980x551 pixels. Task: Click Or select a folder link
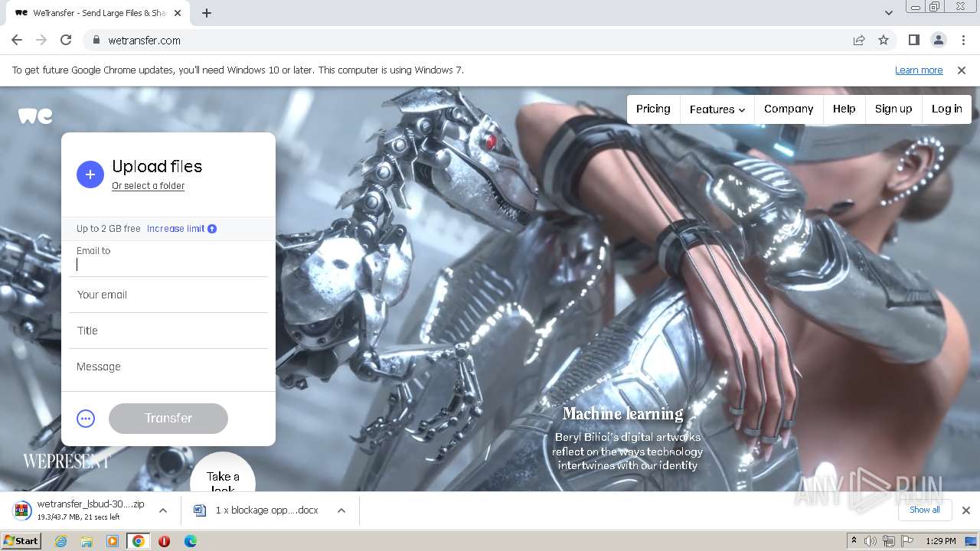pos(149,186)
